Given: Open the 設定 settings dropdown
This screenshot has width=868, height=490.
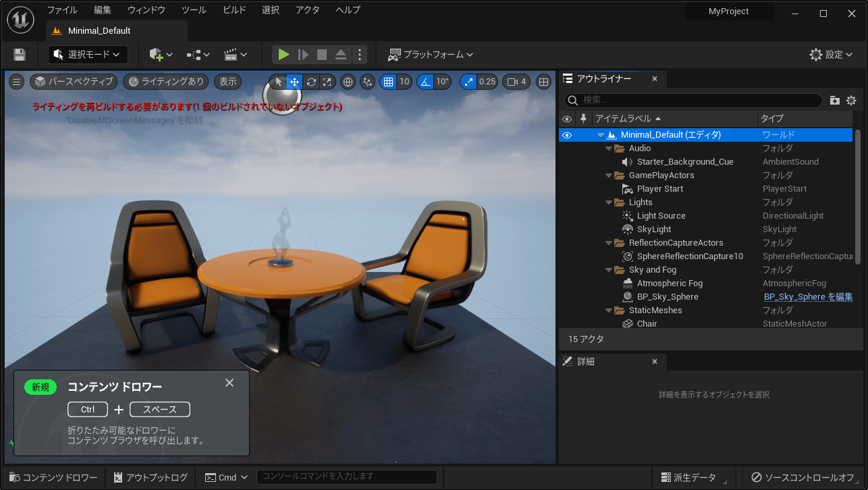Looking at the screenshot, I should click(x=832, y=55).
